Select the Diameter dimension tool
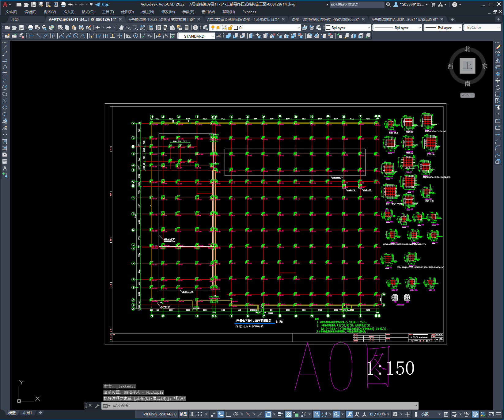This screenshot has height=420, width=504. coord(76,36)
